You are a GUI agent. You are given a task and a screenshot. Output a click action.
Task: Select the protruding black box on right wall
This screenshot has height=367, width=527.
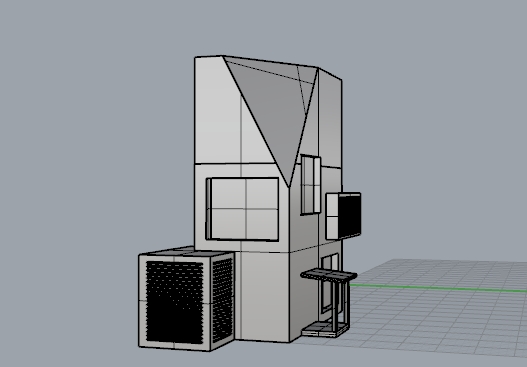(x=350, y=215)
